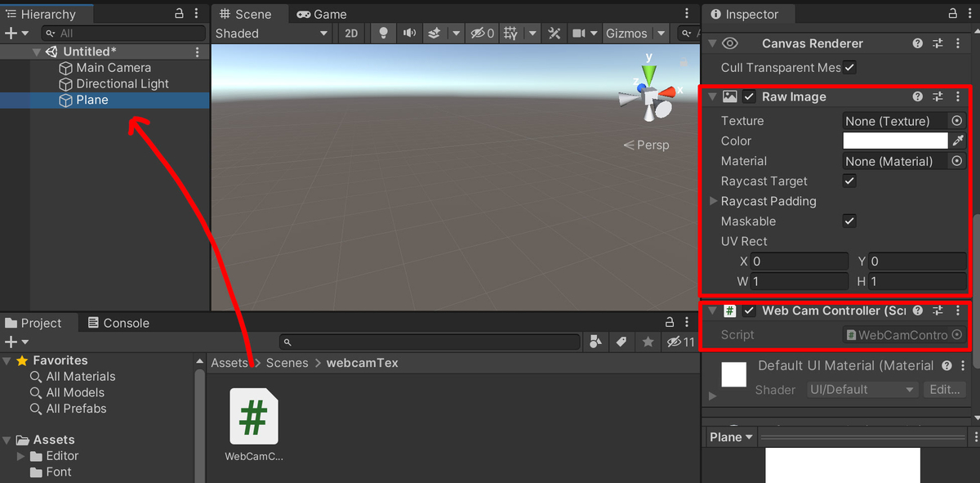980x483 pixels.
Task: Open presets for the Web Cam Controller
Action: (x=938, y=311)
